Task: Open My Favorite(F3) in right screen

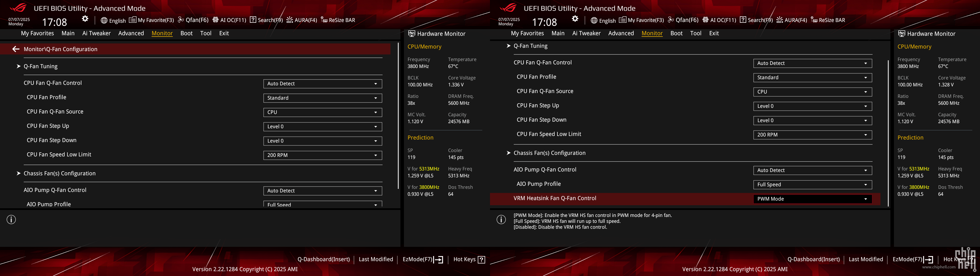Action: tap(641, 20)
